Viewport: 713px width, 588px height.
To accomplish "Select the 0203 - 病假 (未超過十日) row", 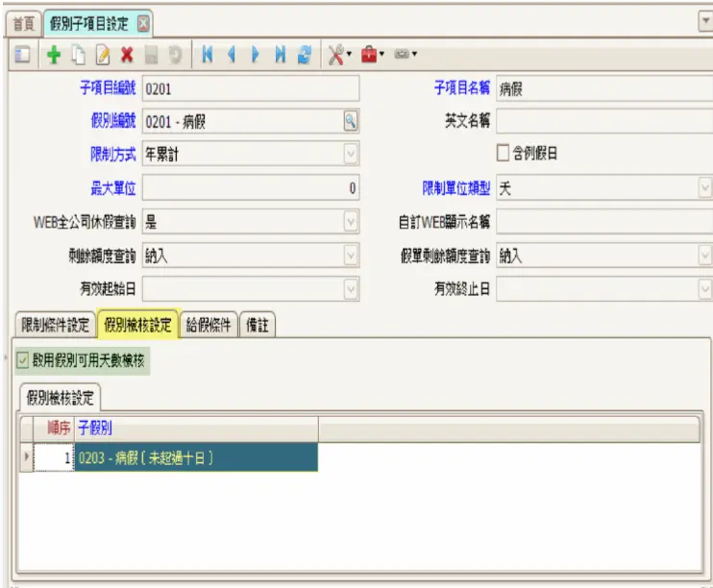I will click(196, 458).
